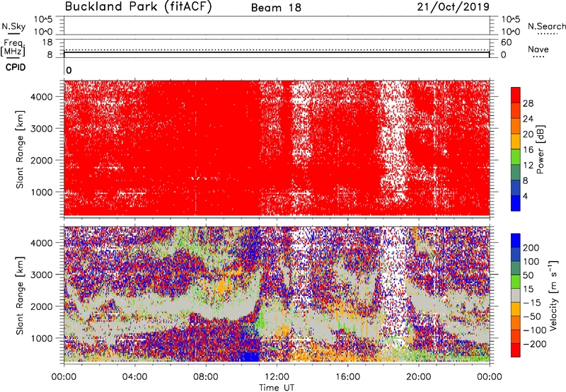Click the '20:00' time tick label

[419, 377]
